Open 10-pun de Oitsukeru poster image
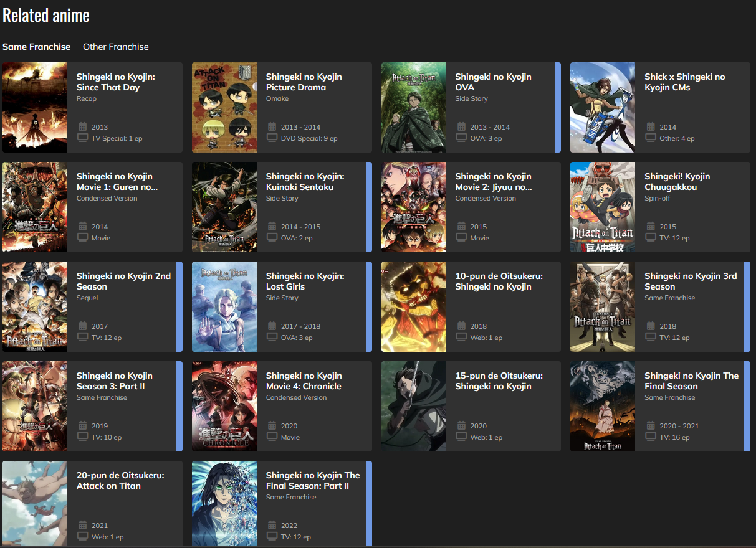The width and height of the screenshot is (756, 548). (414, 306)
